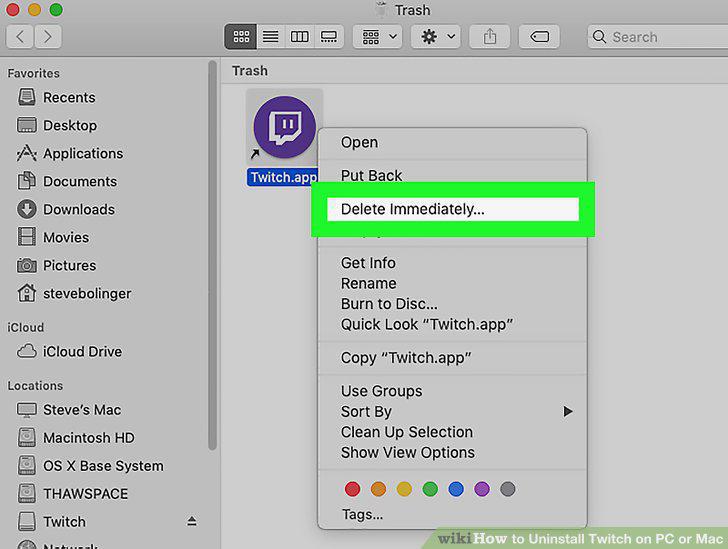Pick the purple tag color dot
This screenshot has height=549, width=728.
pos(482,489)
